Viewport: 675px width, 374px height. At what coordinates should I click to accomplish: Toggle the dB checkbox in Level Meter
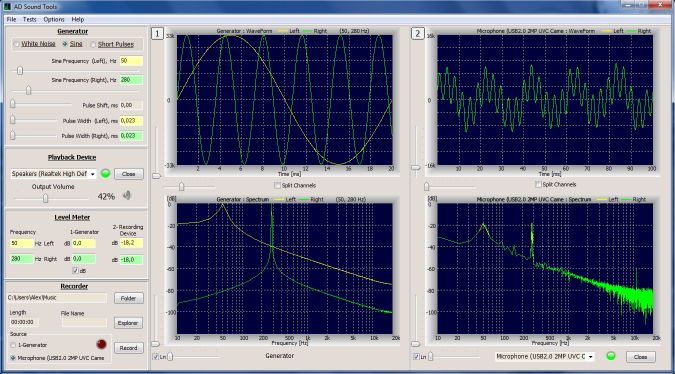point(75,271)
